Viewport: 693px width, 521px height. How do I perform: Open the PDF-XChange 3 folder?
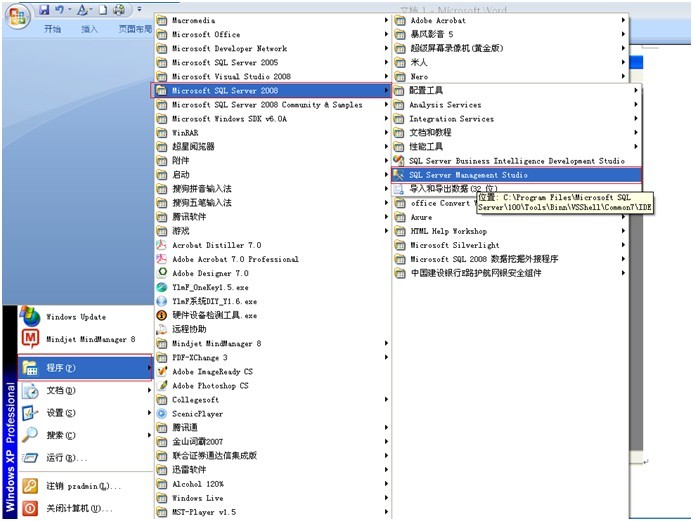272,357
